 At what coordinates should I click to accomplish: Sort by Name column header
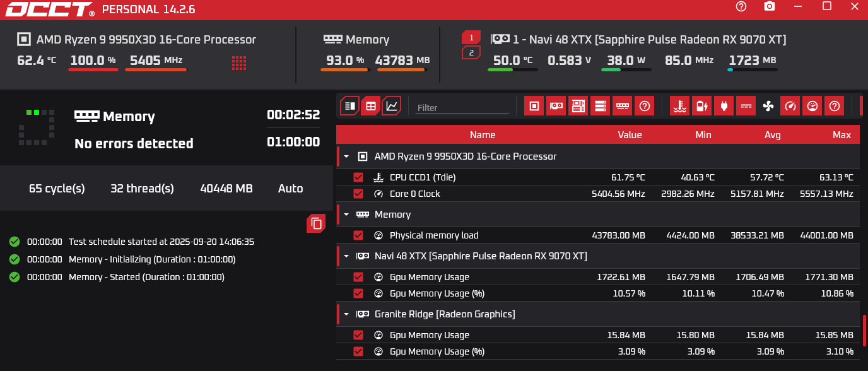coord(483,134)
